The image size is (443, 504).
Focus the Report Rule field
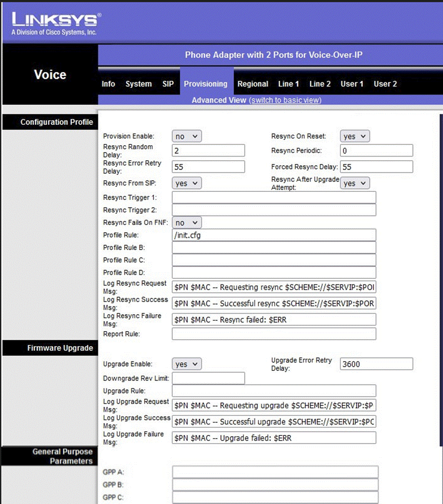(274, 334)
